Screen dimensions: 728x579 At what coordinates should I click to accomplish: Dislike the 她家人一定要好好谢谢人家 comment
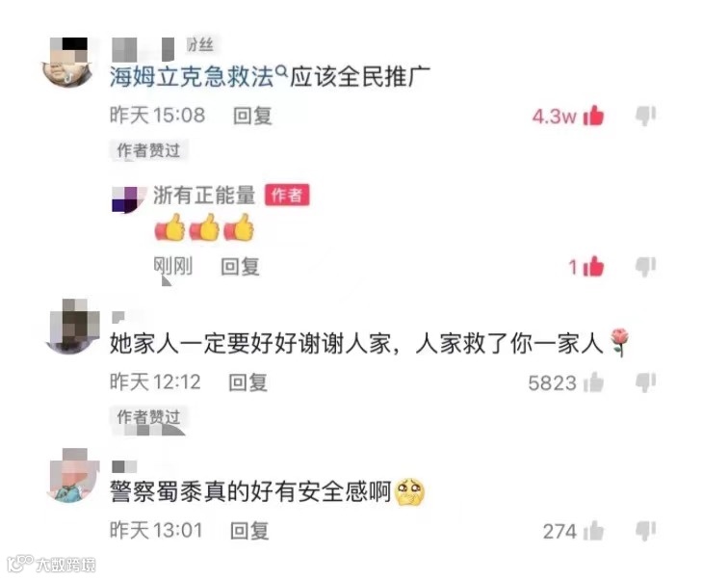pos(645,382)
